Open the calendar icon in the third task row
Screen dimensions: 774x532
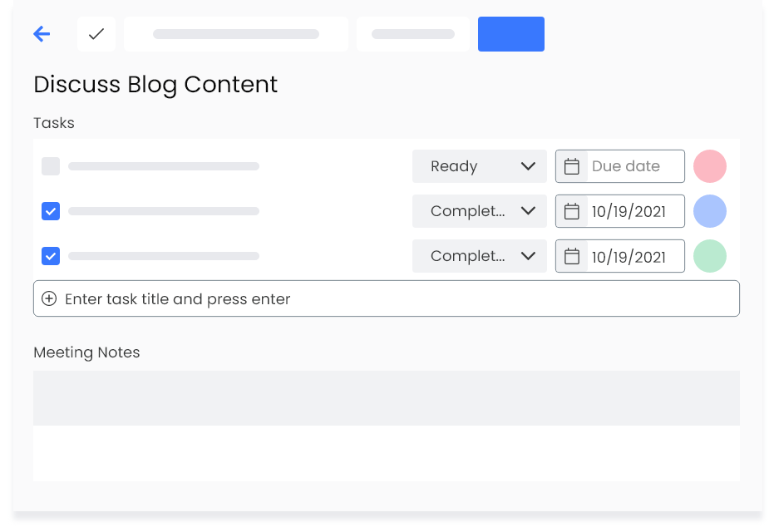click(572, 256)
